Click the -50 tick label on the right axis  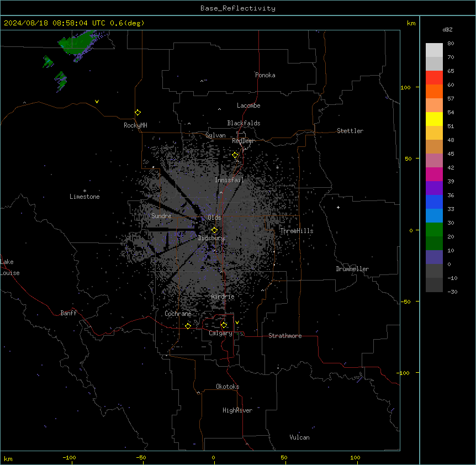click(405, 302)
